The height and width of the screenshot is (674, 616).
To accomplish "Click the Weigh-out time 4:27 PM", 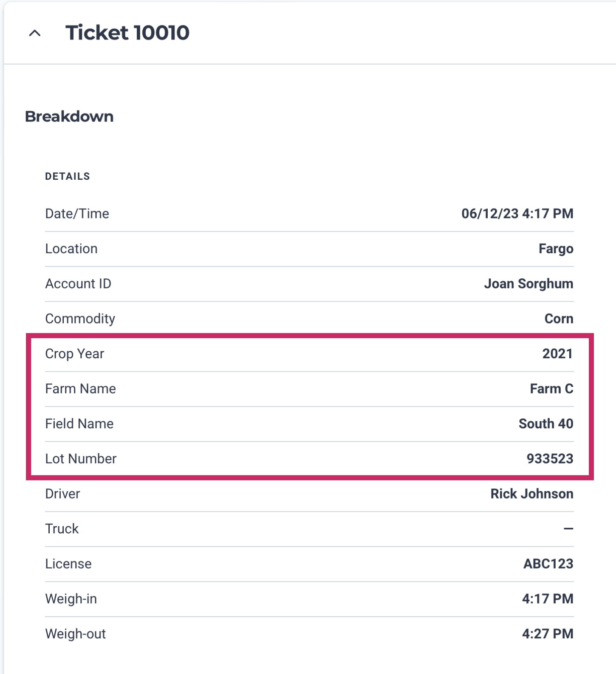I will (x=547, y=634).
